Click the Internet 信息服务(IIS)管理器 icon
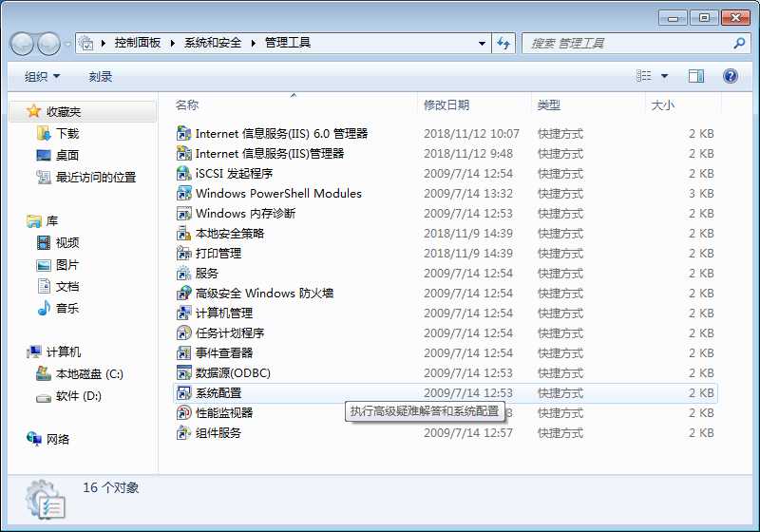The height and width of the screenshot is (532, 760). 183,153
